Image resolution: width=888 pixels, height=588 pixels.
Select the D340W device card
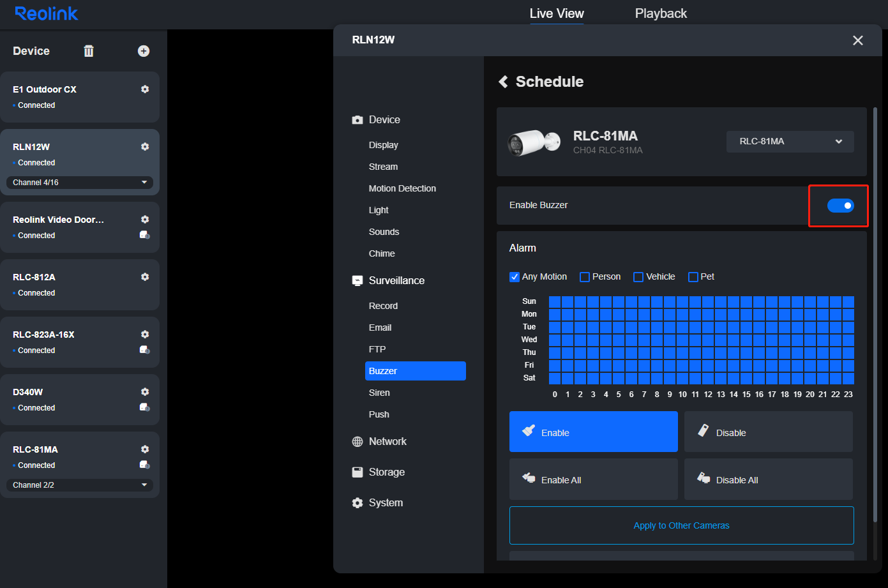80,400
